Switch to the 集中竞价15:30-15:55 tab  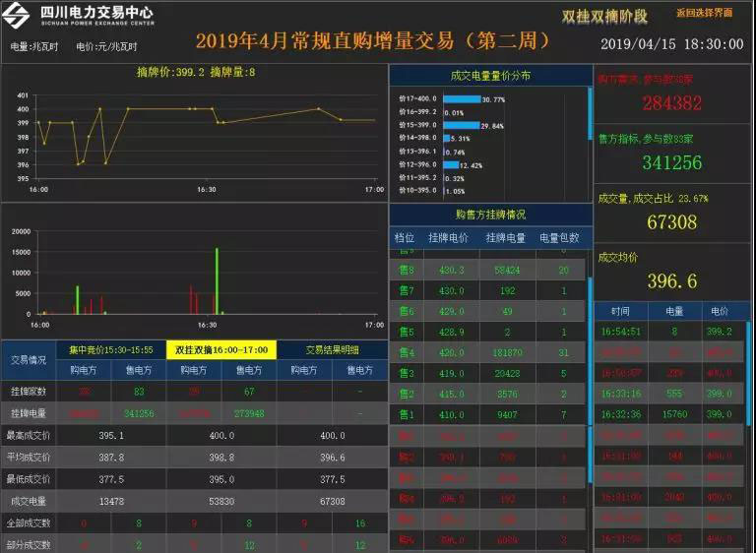click(110, 349)
